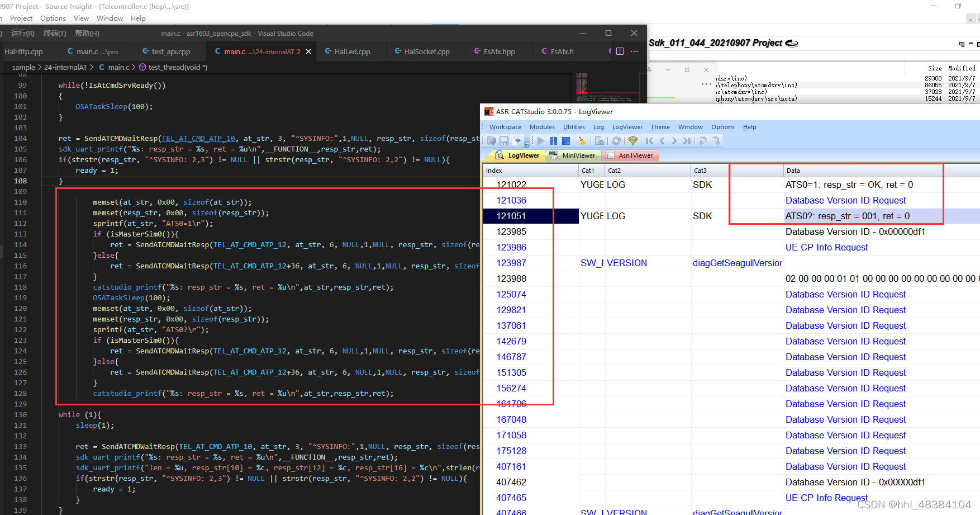Screen dimensions: 980x515
Task: Click the refresh arrows icon in CATStudio
Action: [x=616, y=141]
